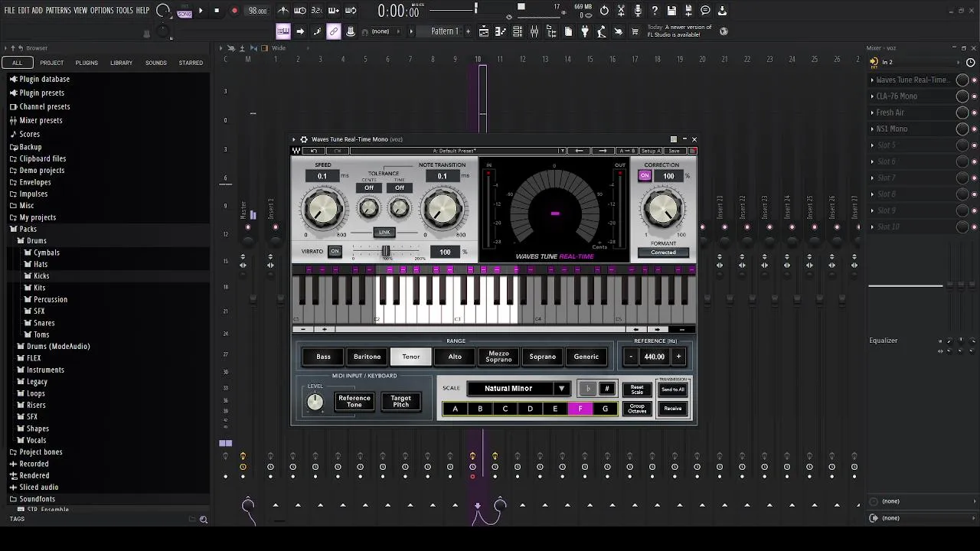Image resolution: width=980 pixels, height=551 pixels.
Task: Click the vibrato amount slider handle
Action: (386, 251)
